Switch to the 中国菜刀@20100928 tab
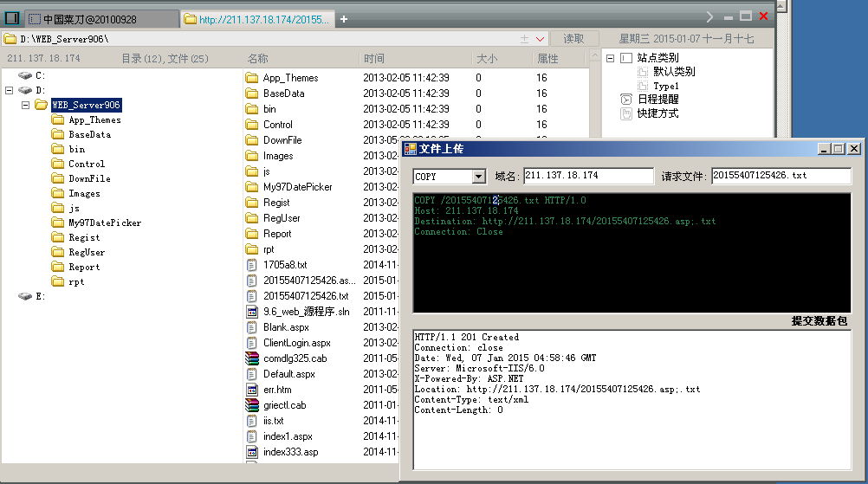The height and width of the screenshot is (484, 868). click(x=102, y=19)
